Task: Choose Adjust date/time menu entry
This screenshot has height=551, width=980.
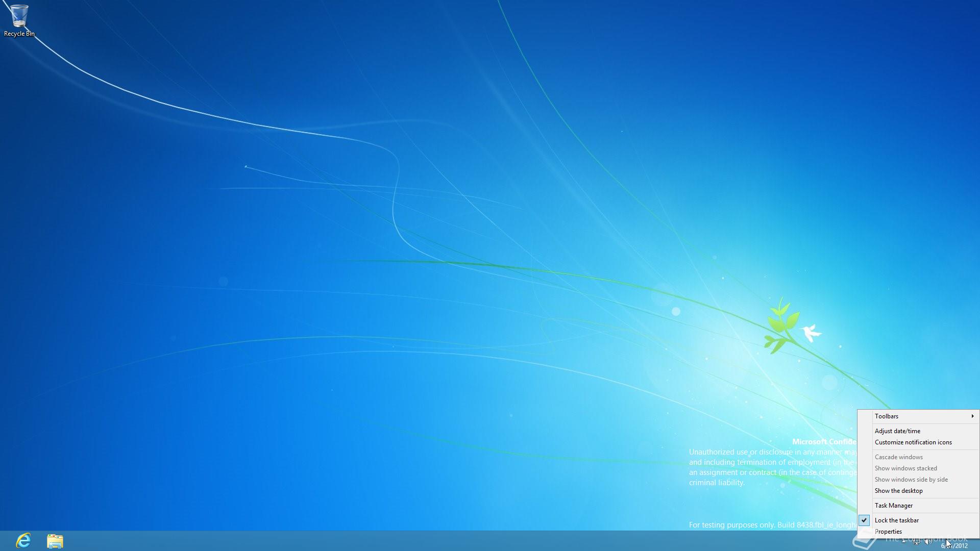Action: 897,431
